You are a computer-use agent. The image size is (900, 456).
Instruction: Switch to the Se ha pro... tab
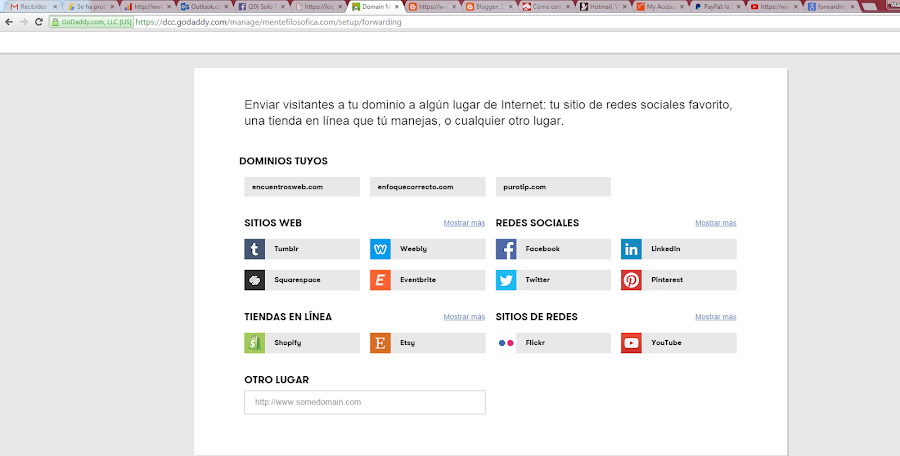point(91,7)
